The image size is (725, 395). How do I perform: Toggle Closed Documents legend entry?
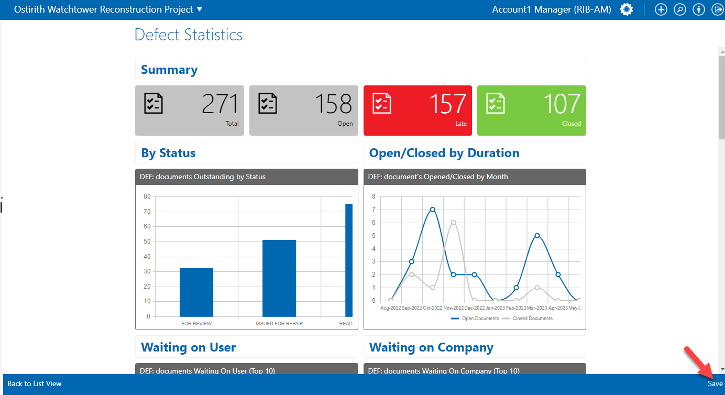coord(528,318)
